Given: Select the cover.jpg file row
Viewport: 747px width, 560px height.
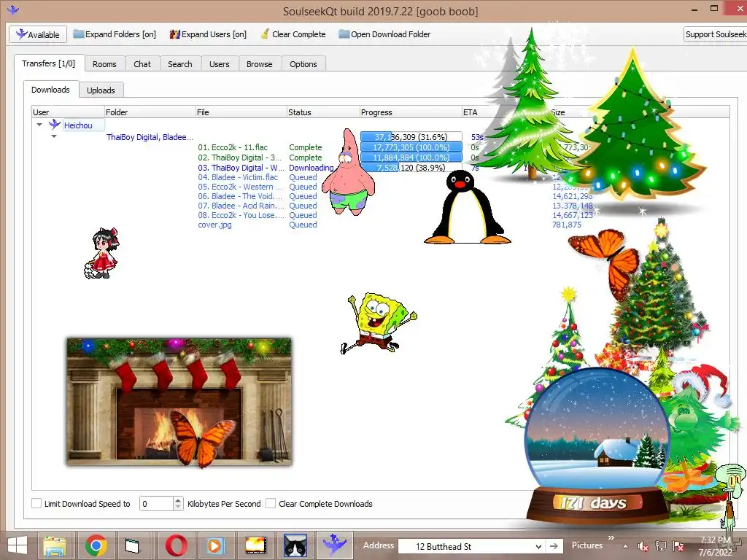Looking at the screenshot, I should coord(215,225).
